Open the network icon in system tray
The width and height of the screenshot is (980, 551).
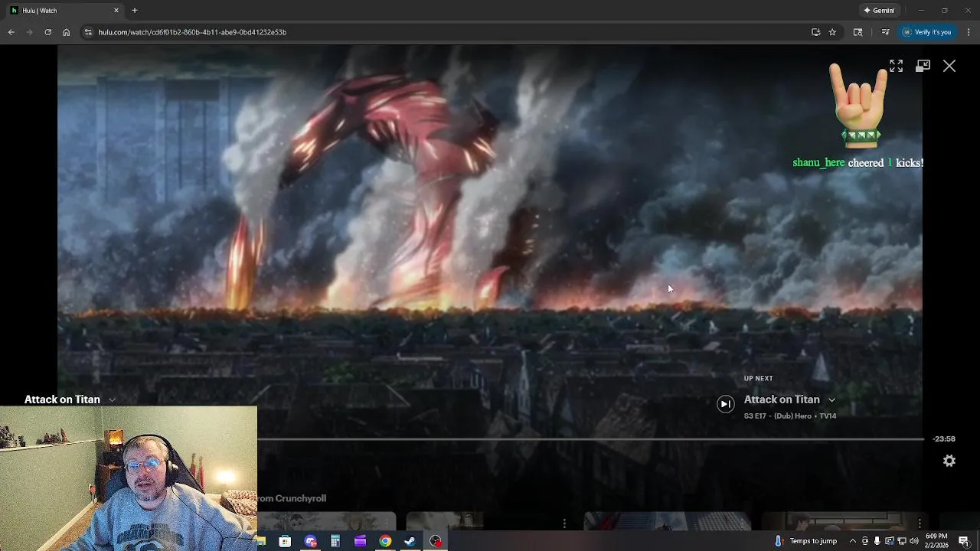[x=901, y=541]
